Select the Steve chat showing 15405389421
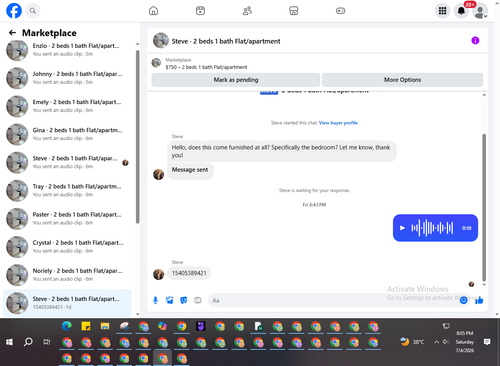The height and width of the screenshot is (366, 500). 68,303
